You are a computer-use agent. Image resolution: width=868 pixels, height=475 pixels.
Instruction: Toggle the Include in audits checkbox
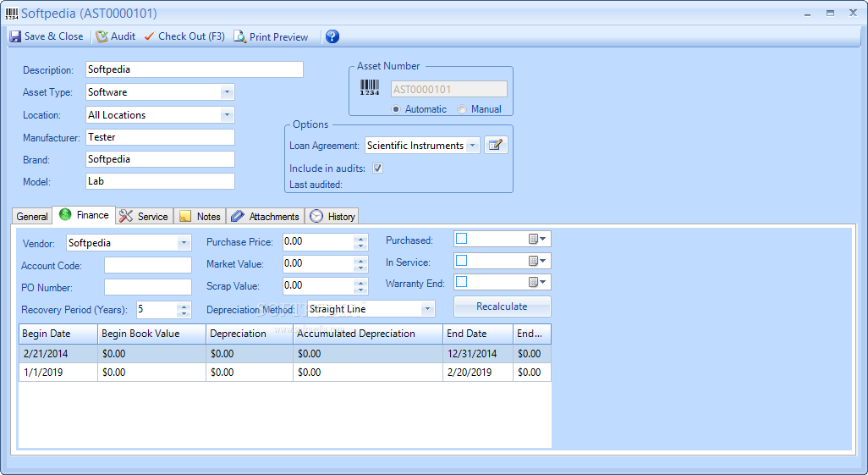(x=377, y=168)
